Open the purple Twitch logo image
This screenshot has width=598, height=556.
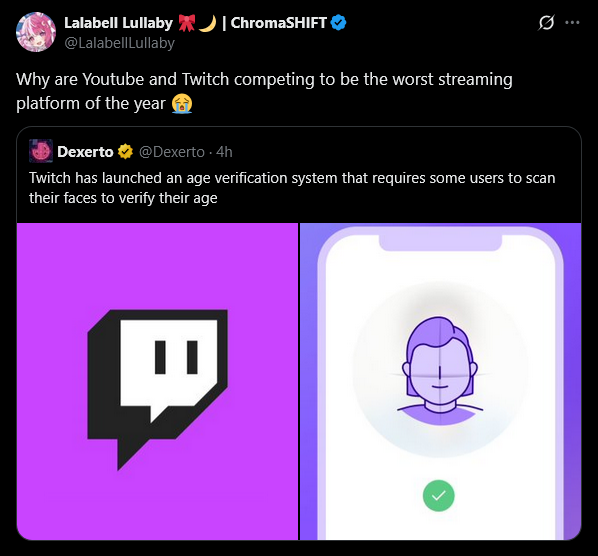coord(157,381)
